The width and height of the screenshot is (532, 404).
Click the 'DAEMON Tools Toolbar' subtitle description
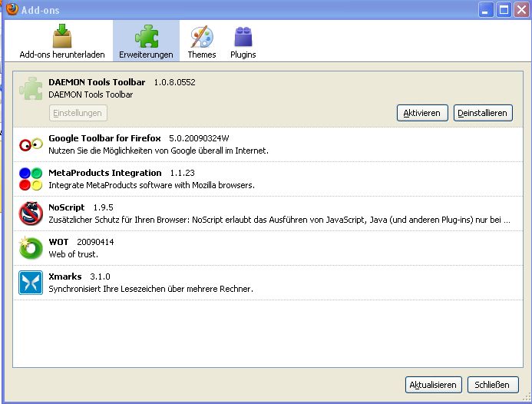point(91,94)
